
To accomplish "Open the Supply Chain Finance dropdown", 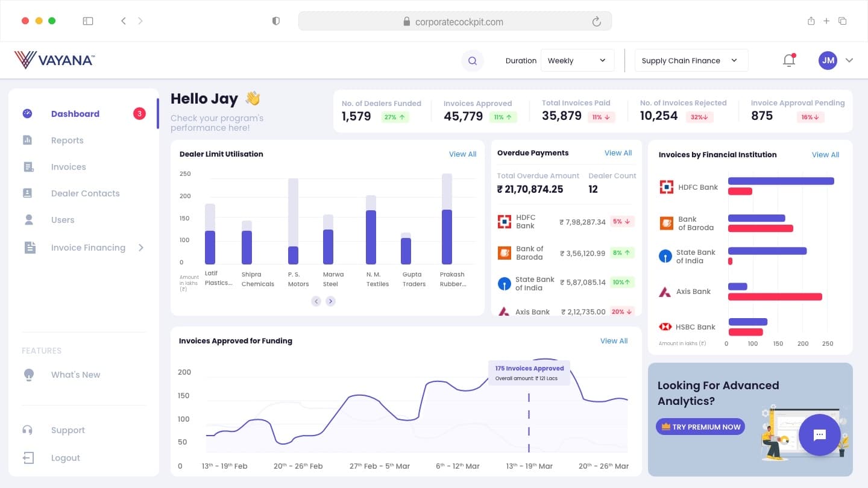I will (691, 60).
